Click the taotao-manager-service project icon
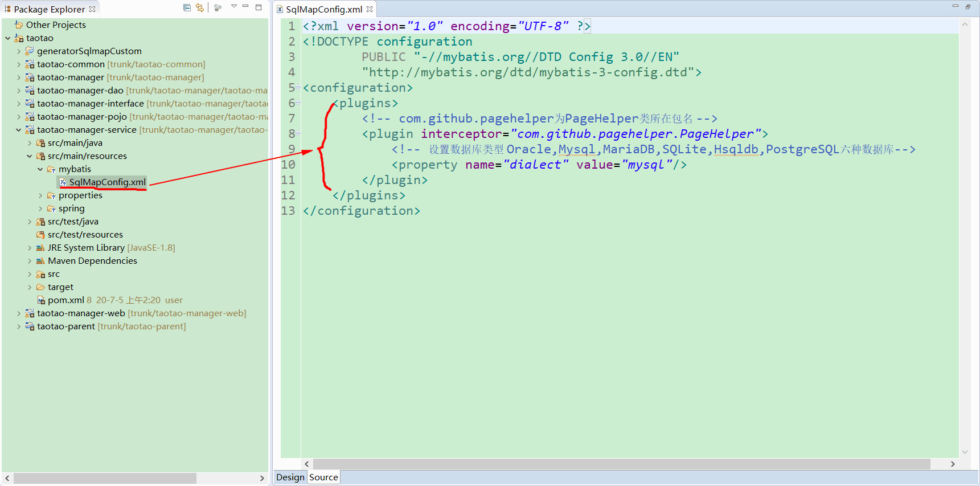Viewport: 980px width, 486px height. point(30,130)
